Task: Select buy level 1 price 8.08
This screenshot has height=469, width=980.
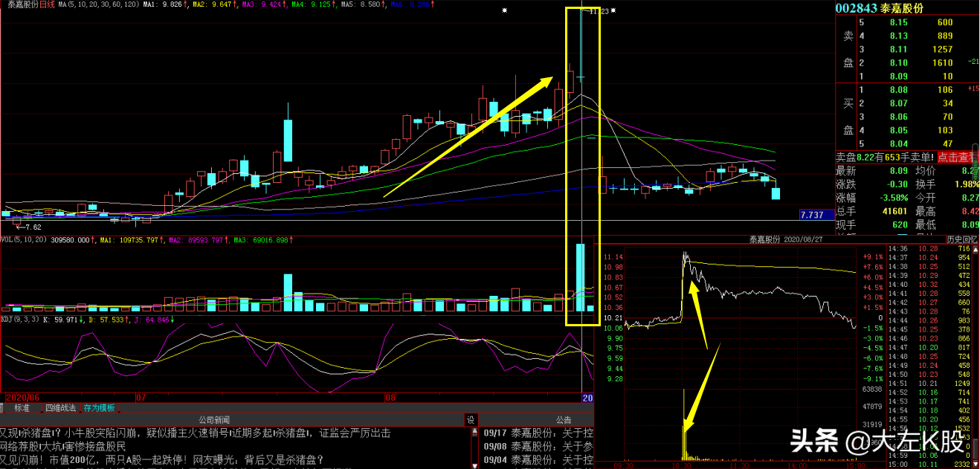Action: point(899,90)
